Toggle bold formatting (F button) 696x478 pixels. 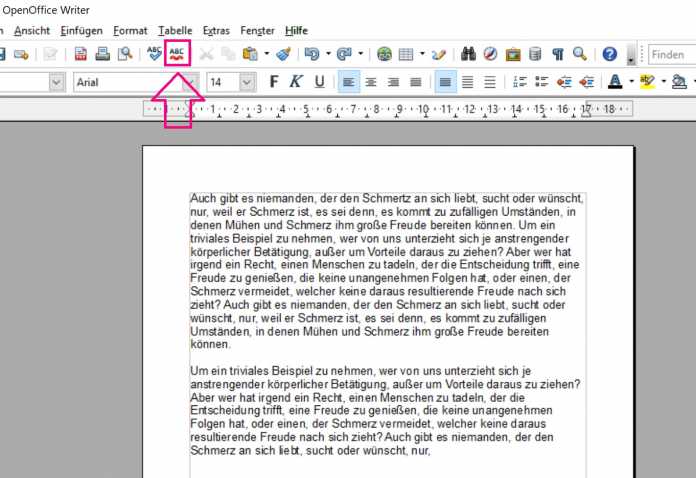point(274,82)
